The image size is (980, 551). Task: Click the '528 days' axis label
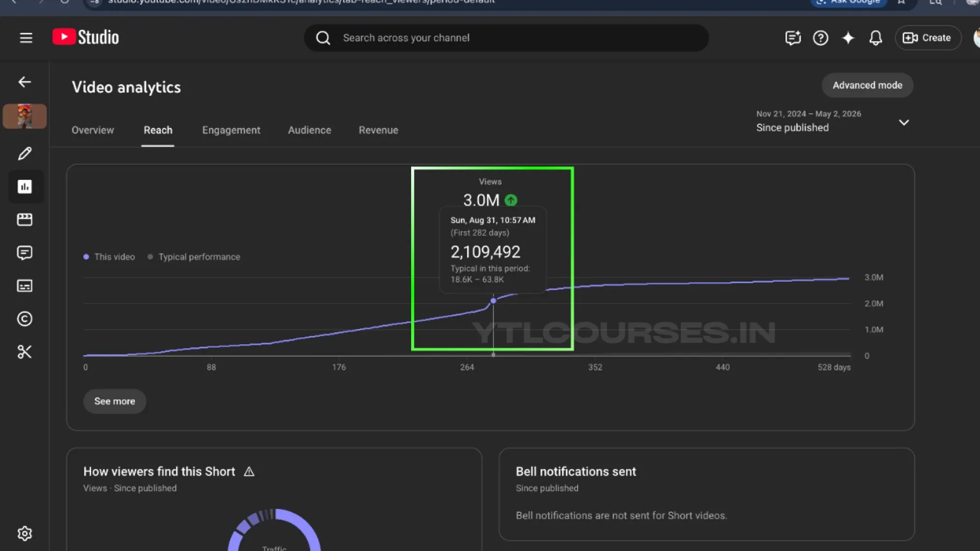(x=834, y=367)
